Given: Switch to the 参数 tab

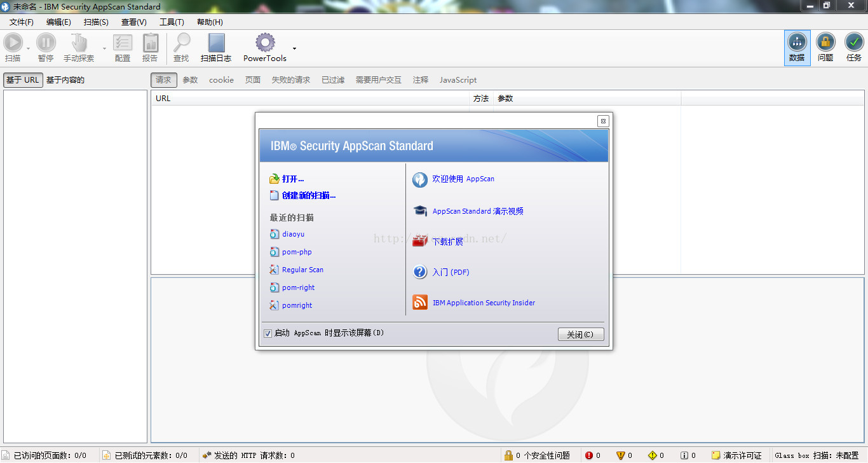Looking at the screenshot, I should pos(190,80).
